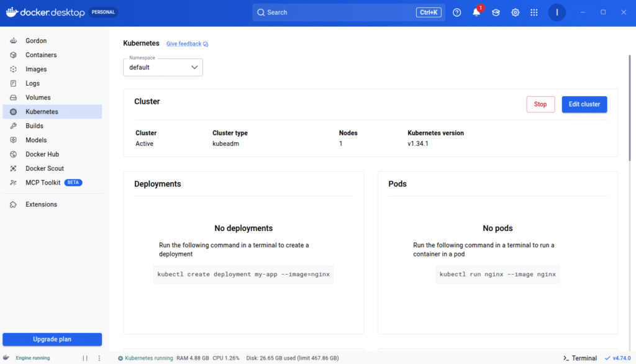The width and height of the screenshot is (636, 364).
Task: Click the Engine running status text
Action: (33, 358)
